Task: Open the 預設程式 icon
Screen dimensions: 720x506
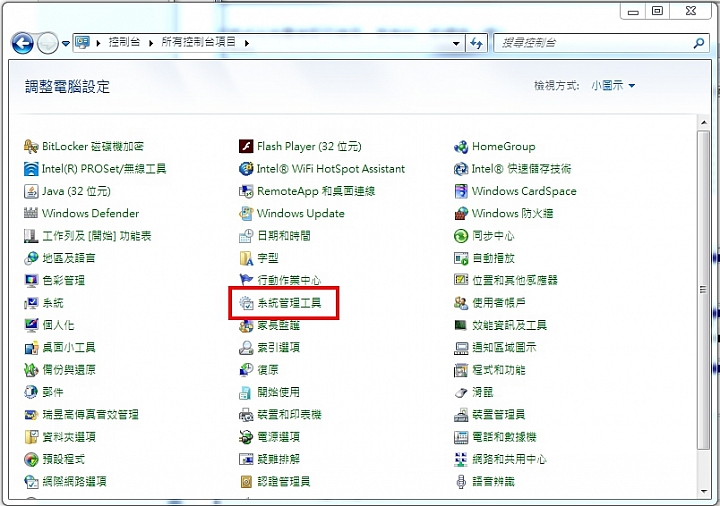Action: click(31, 459)
